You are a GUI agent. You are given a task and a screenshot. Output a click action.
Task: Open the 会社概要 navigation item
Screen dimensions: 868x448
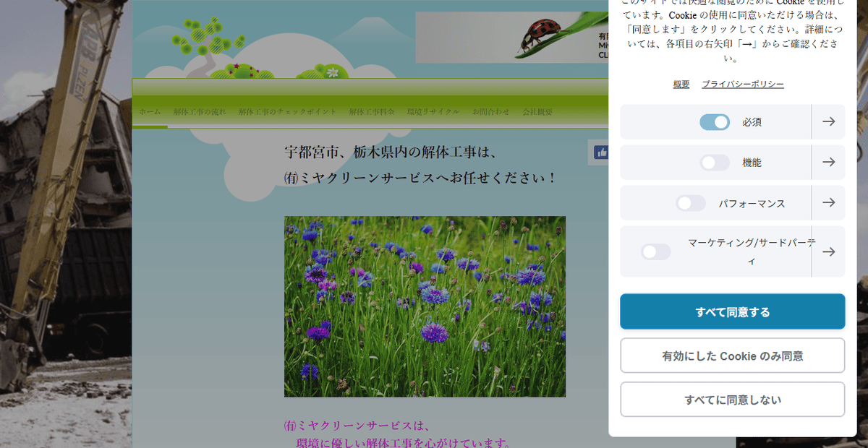537,112
